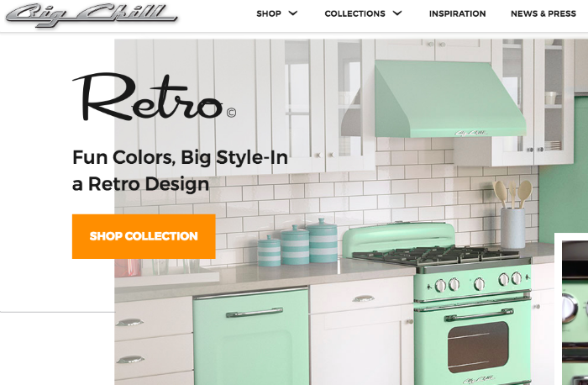588x385 pixels.
Task: Open the COLLECTIONS menu
Action: click(354, 14)
